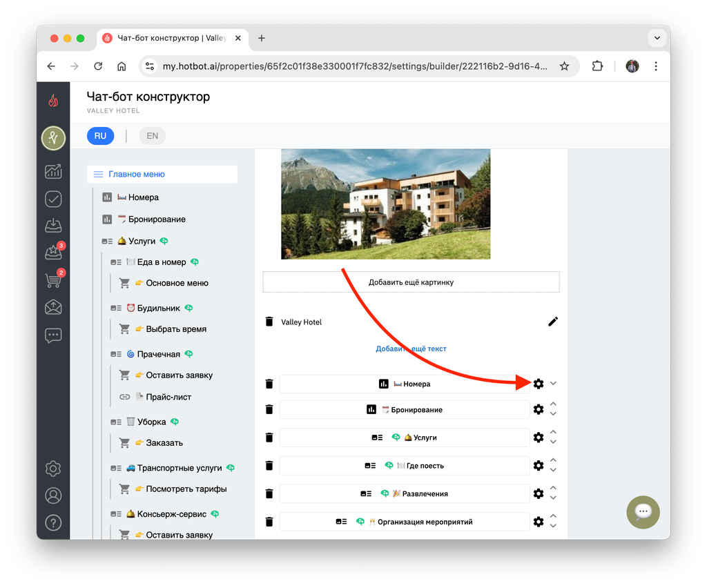This screenshot has height=588, width=707.
Task: Move Бронирование row down
Action: click(553, 414)
